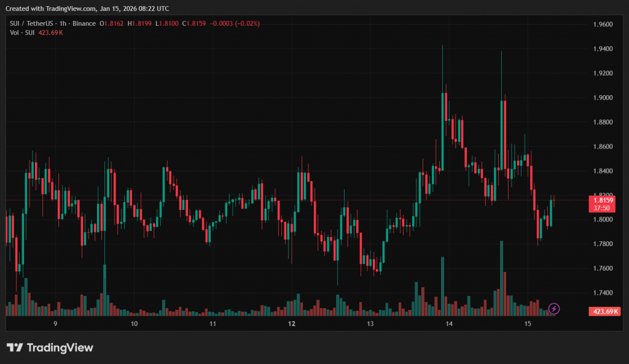
Task: Click the TradingView logo at bottom left
Action: [x=50, y=347]
